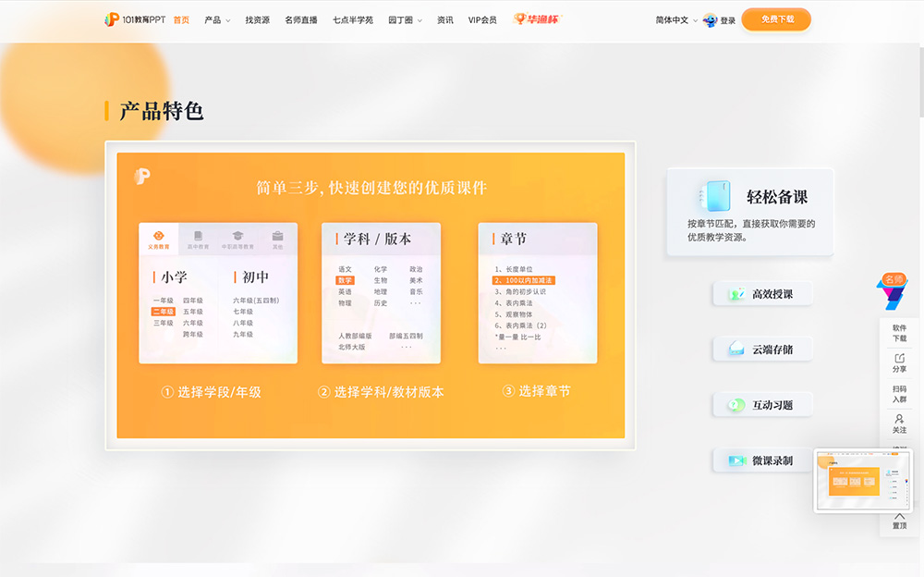This screenshot has width=924, height=577.
Task: Open the 华渔杯 trophy banner link
Action: 537,19
